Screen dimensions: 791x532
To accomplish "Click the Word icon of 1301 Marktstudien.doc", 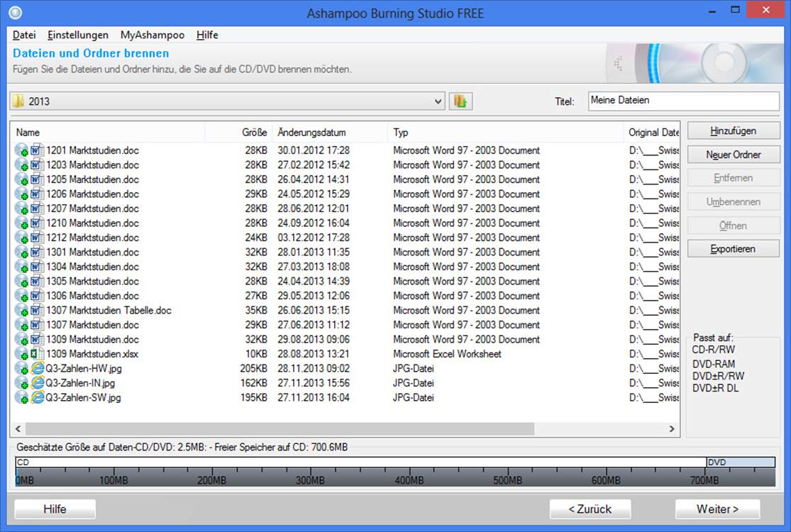I will pyautogui.click(x=37, y=252).
